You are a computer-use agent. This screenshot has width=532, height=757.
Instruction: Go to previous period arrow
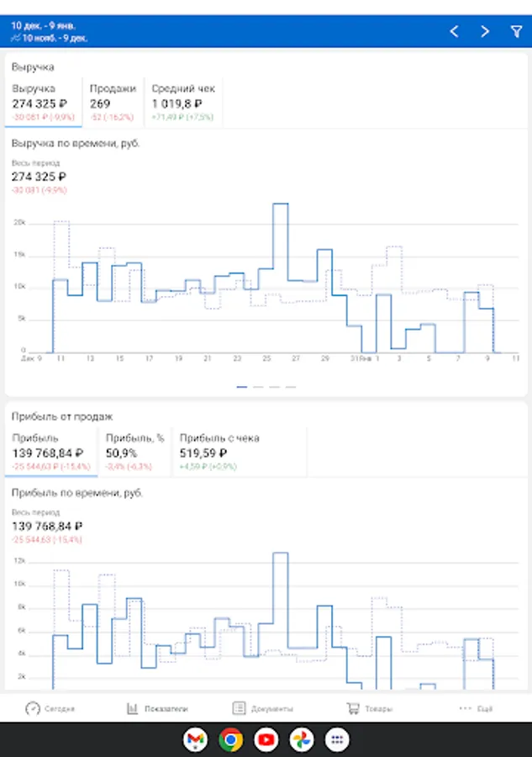[x=454, y=31]
